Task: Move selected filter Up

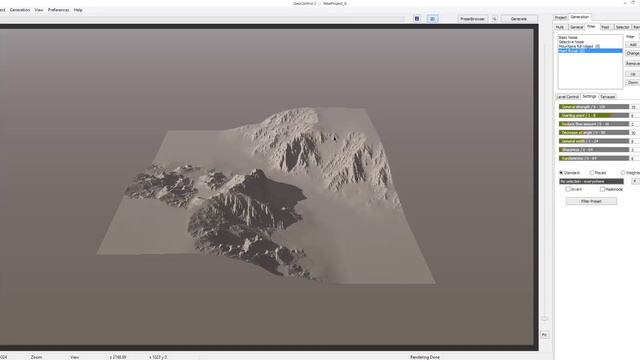Action: tap(633, 74)
